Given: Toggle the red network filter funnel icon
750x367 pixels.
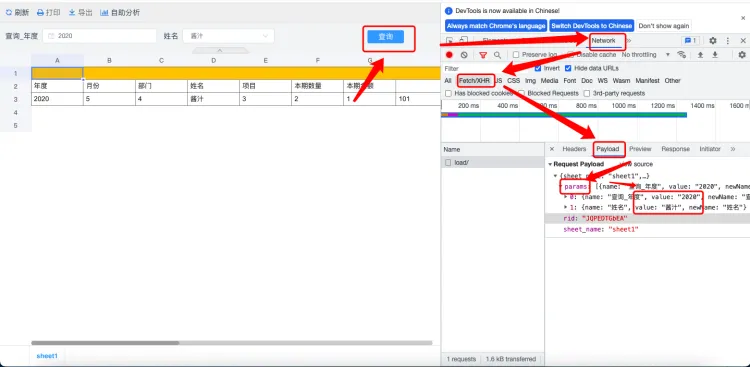Looking at the screenshot, I should coord(483,55).
